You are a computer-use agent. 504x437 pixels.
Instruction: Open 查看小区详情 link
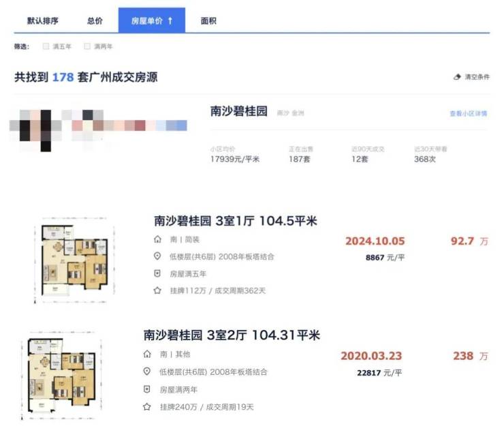(x=469, y=113)
